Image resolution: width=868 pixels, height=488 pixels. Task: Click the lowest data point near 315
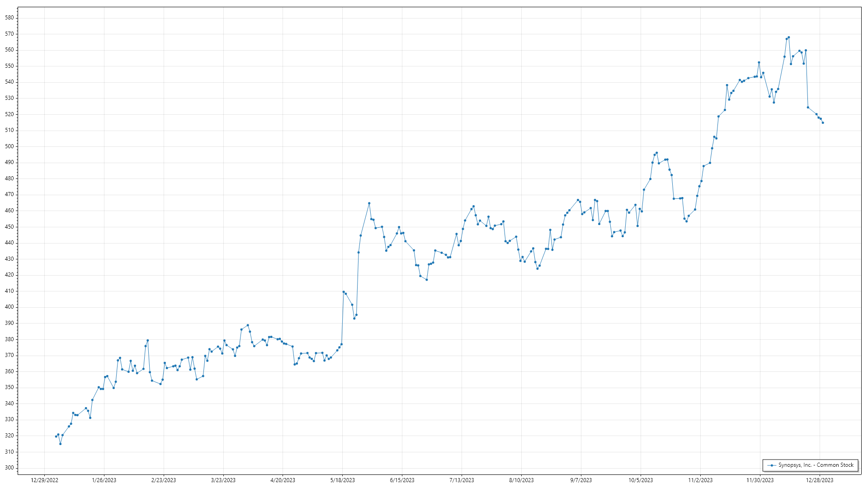pos(60,444)
